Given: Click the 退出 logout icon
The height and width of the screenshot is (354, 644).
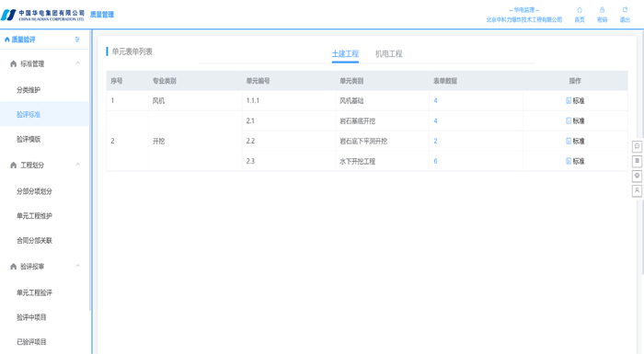Looking at the screenshot, I should click(625, 10).
